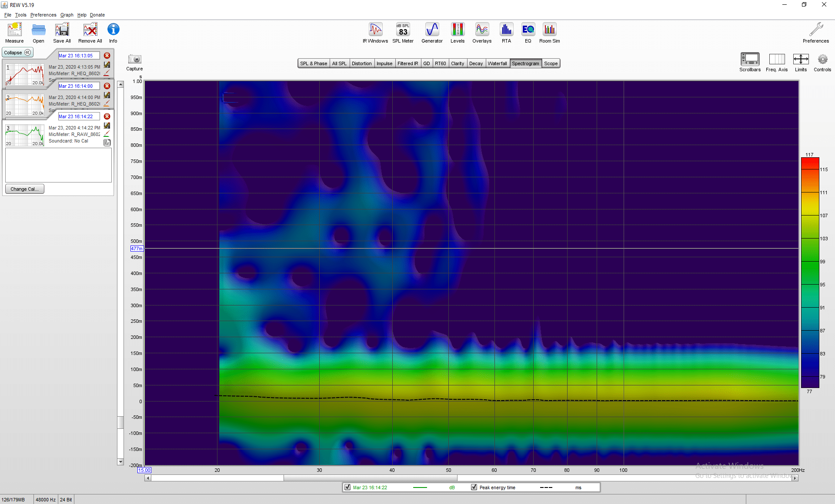Open the Donate menu
The height and width of the screenshot is (504, 835).
97,15
